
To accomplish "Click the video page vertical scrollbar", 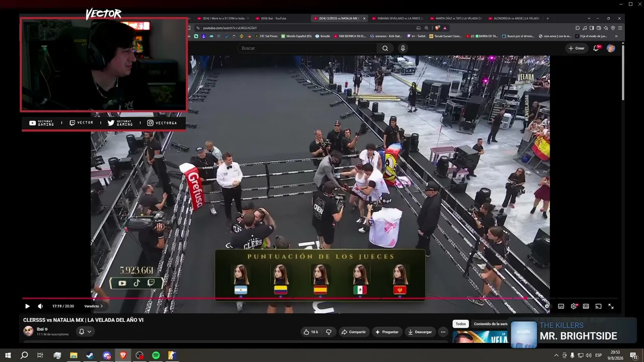I will point(623,73).
